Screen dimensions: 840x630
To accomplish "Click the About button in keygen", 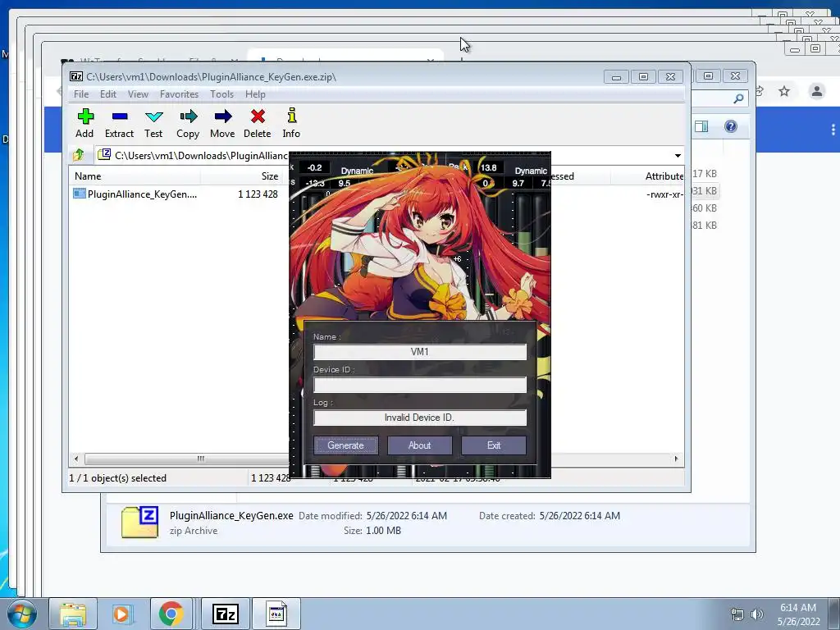I will click(x=419, y=445).
